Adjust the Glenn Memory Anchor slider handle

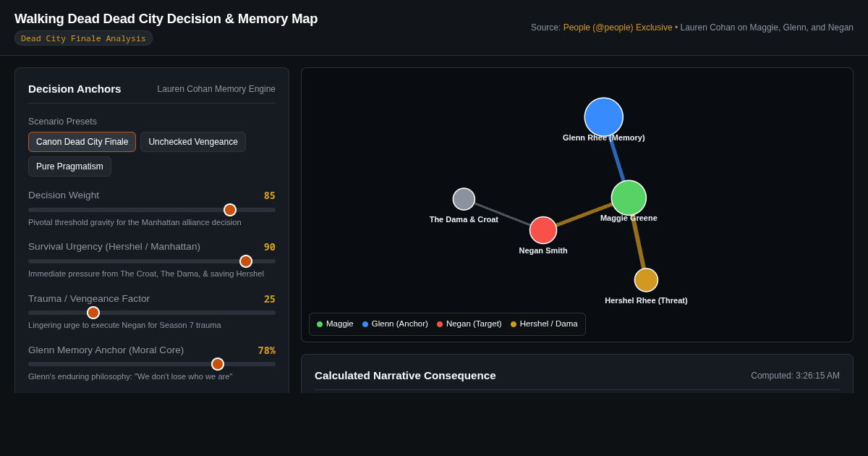pyautogui.click(x=218, y=364)
